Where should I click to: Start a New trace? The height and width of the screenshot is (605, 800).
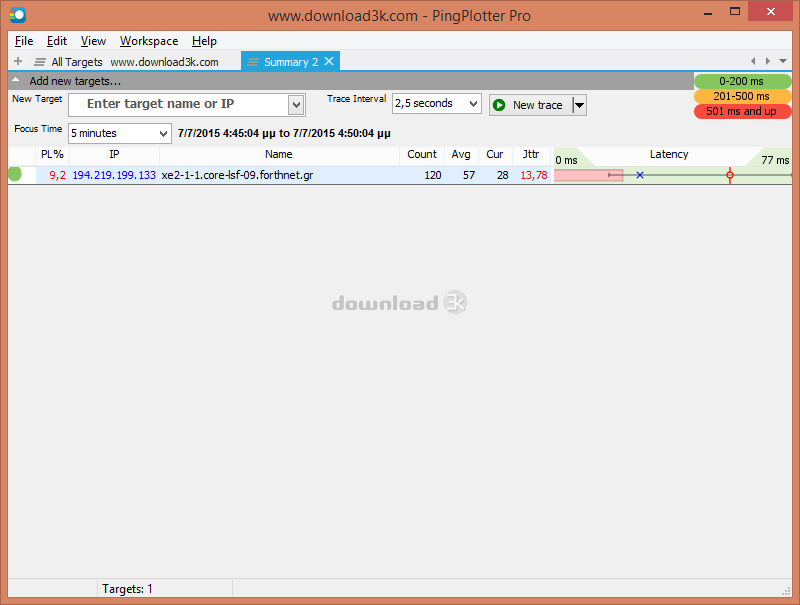coord(531,105)
